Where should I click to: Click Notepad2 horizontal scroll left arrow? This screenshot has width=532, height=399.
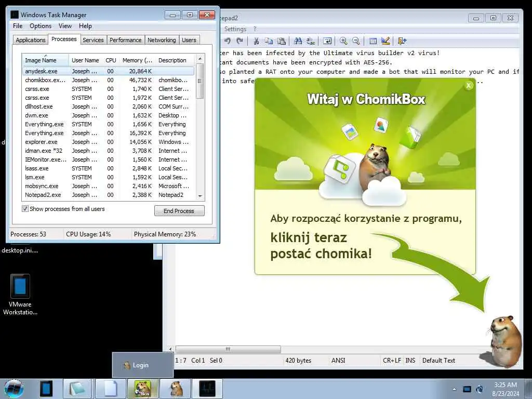[170, 349]
